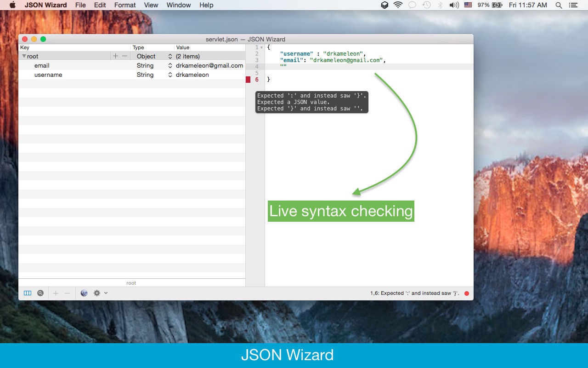Change root type from Object

tap(154, 56)
